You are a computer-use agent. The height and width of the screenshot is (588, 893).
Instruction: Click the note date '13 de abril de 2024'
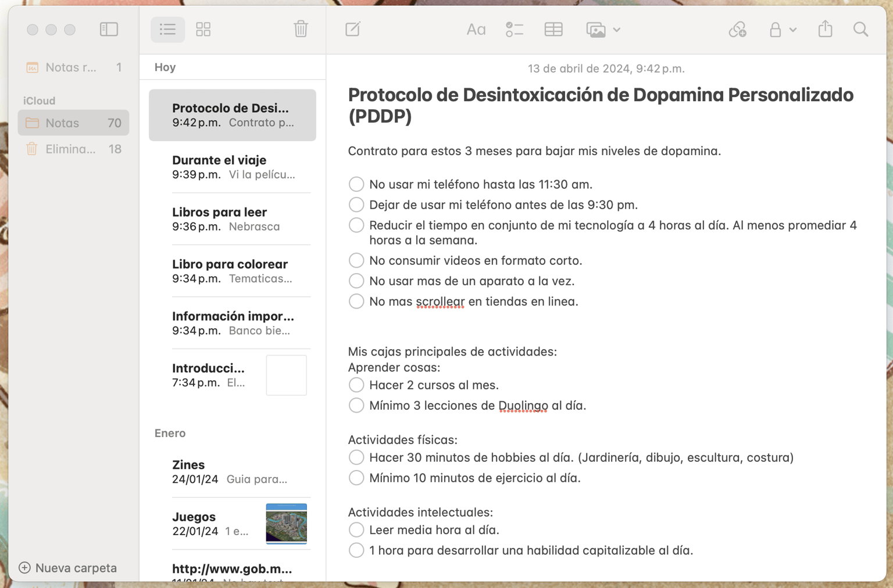pyautogui.click(x=606, y=69)
